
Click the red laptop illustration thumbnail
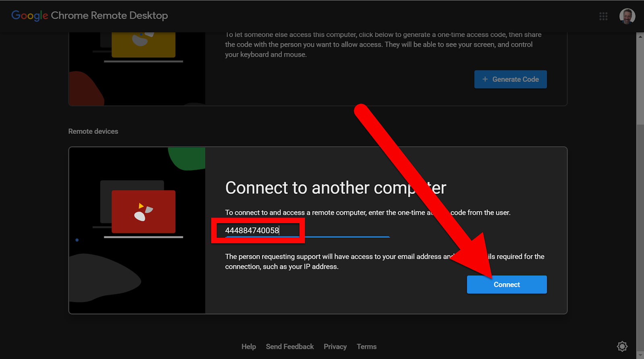click(x=138, y=210)
